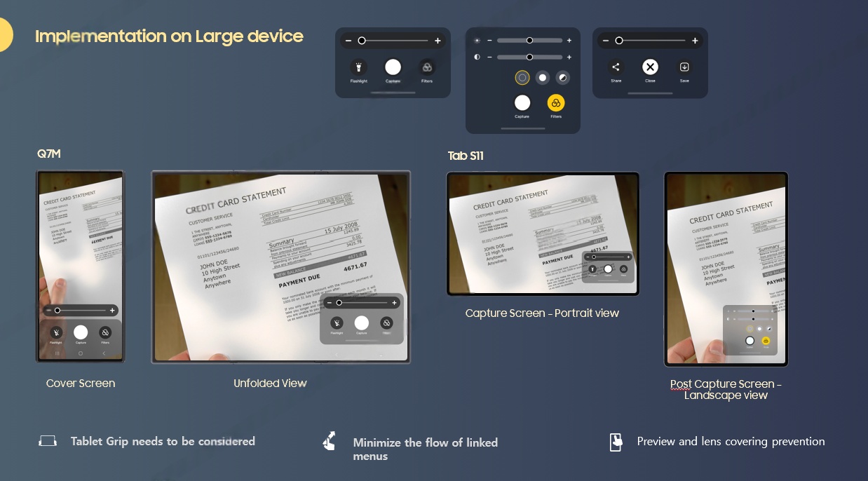
Task: Increase contrast with plus in top filters panel
Action: (x=569, y=57)
